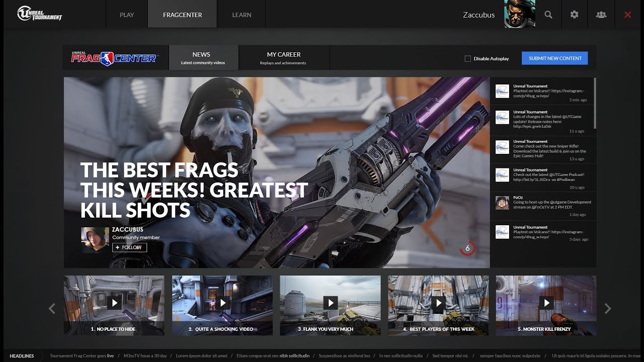Image resolution: width=644 pixels, height=362 pixels.
Task: Click the HEADLINES label in ticker
Action: click(x=22, y=356)
